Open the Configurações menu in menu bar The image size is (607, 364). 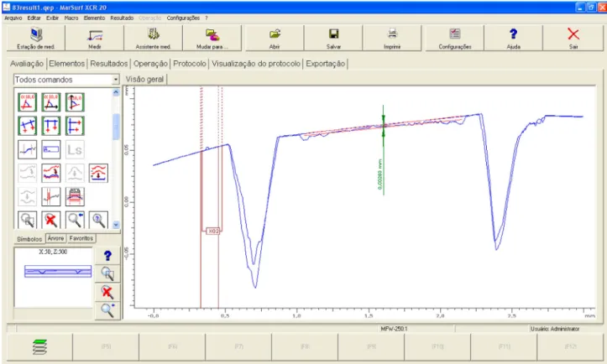(184, 18)
